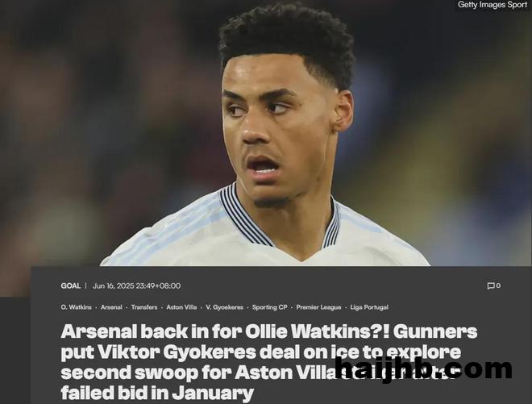
Task: Click the headline line ending failed bid in January
Action: click(157, 394)
